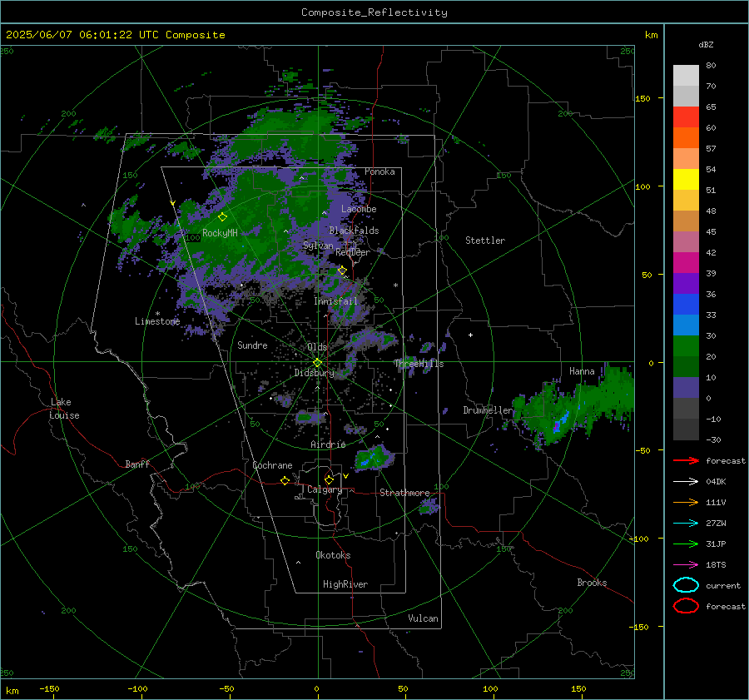Pick the slate-purple 10–0 dBZ swatch
The width and height of the screenshot is (749, 700).
(686, 387)
